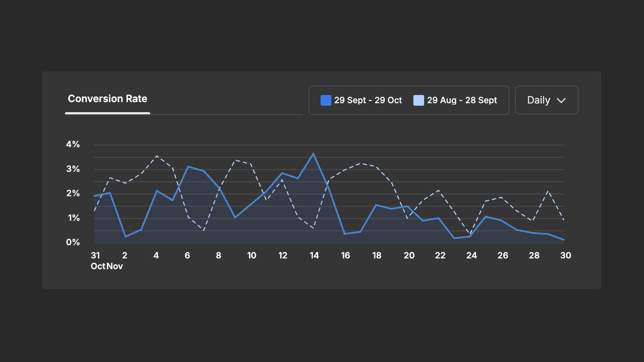
Task: Expand the chevron next to Daily
Action: (x=562, y=100)
